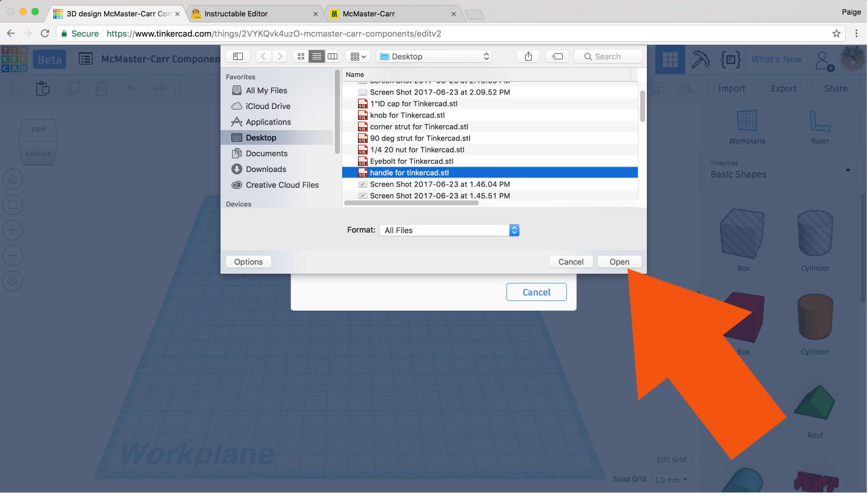Click the tags icon in file dialog
This screenshot has height=496, width=868.
tap(557, 56)
